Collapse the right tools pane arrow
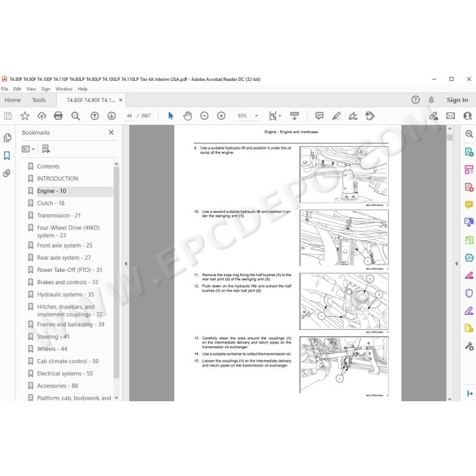This screenshot has height=476, width=476. [456, 264]
